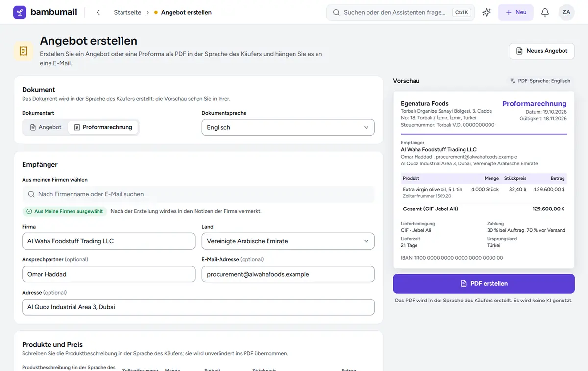The width and height of the screenshot is (588, 371).
Task: Click the search magnifier icon in top bar
Action: (x=336, y=12)
